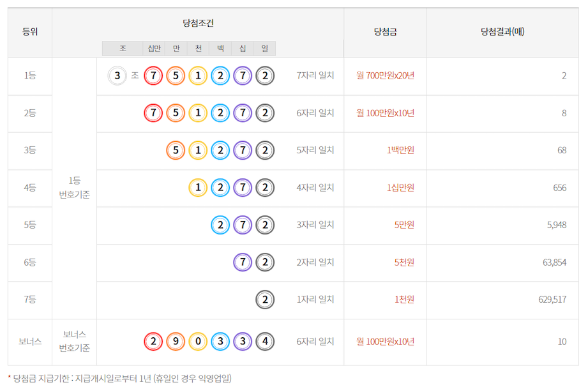Click the yellow 1 ball in 4등 row
This screenshot has width=588, height=389.
tap(198, 188)
